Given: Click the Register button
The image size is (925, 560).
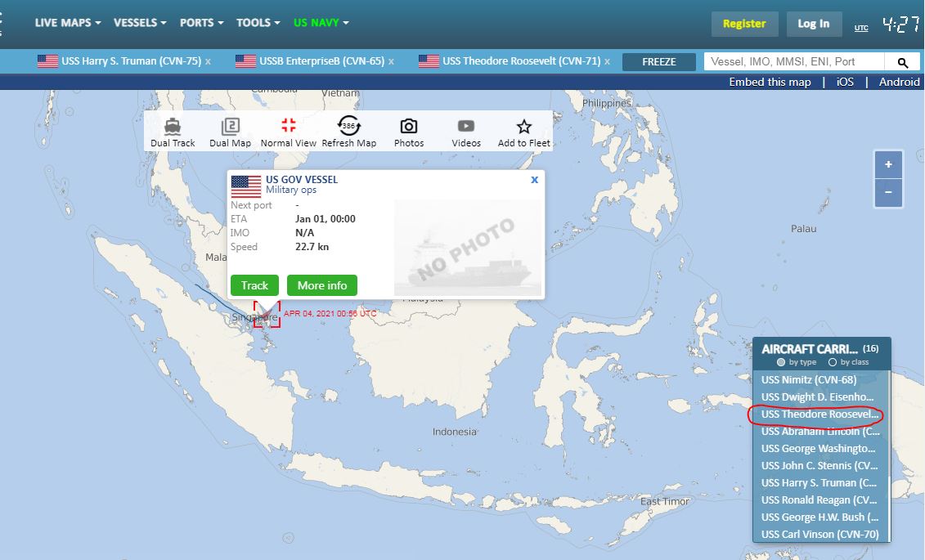Looking at the screenshot, I should (744, 24).
